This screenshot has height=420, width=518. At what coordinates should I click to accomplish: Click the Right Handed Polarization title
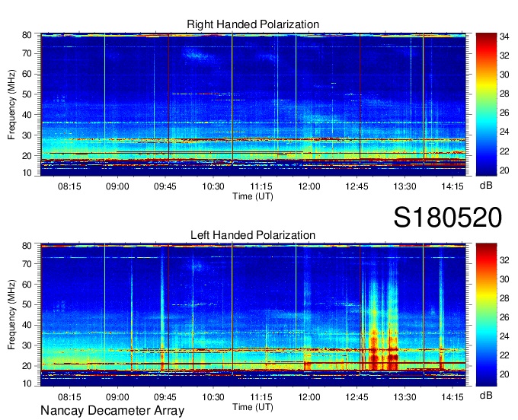pos(253,24)
